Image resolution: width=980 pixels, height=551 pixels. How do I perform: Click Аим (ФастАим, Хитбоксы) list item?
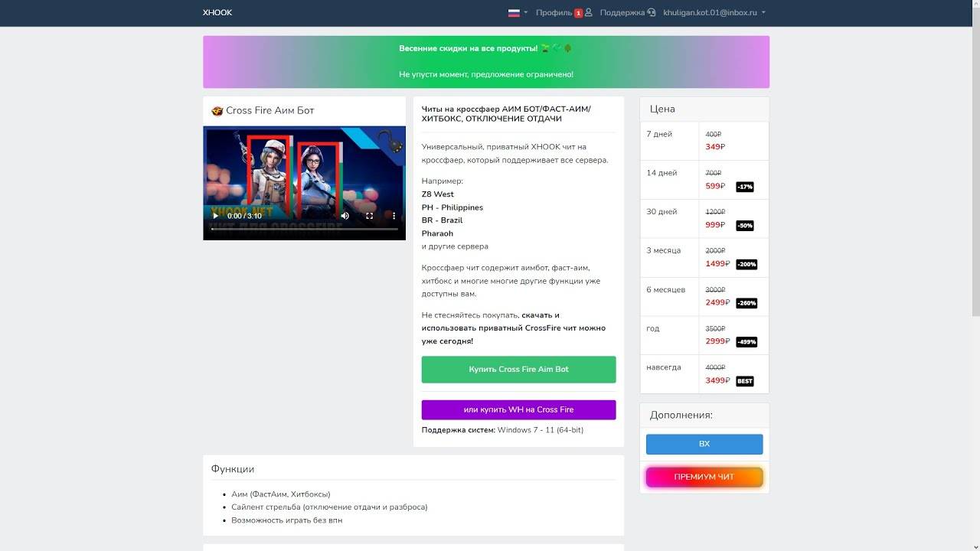pos(281,494)
